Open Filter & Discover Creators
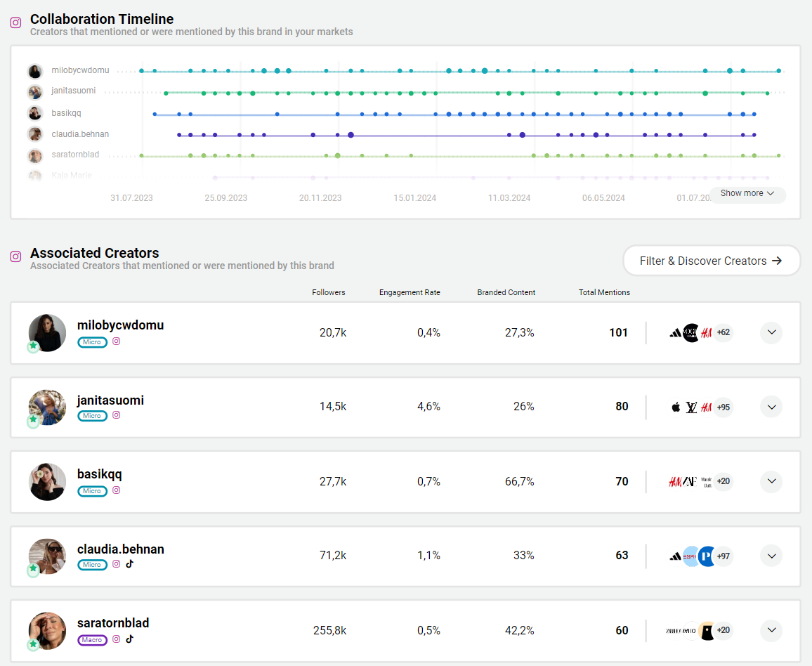Screen dimensions: 812x666 pos(711,261)
